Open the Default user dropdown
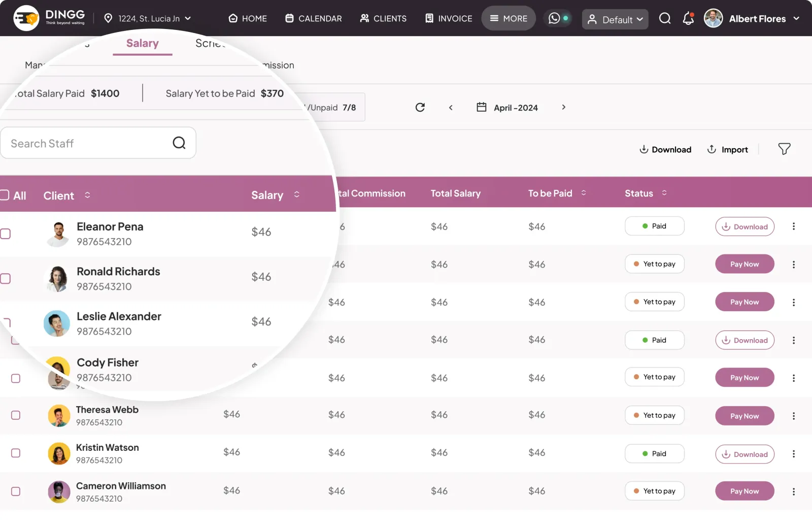Screen dimensions: 812x527 [615, 19]
